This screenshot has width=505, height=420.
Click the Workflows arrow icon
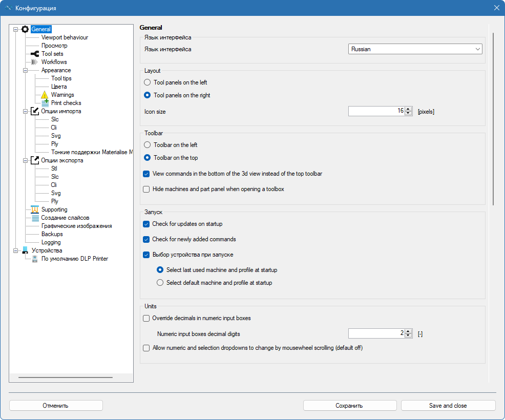[34, 62]
